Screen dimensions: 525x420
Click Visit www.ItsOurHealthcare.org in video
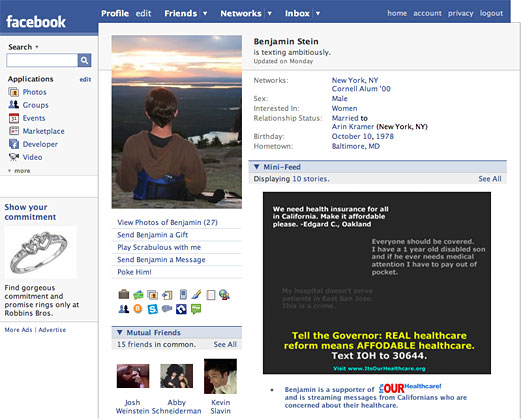click(379, 368)
